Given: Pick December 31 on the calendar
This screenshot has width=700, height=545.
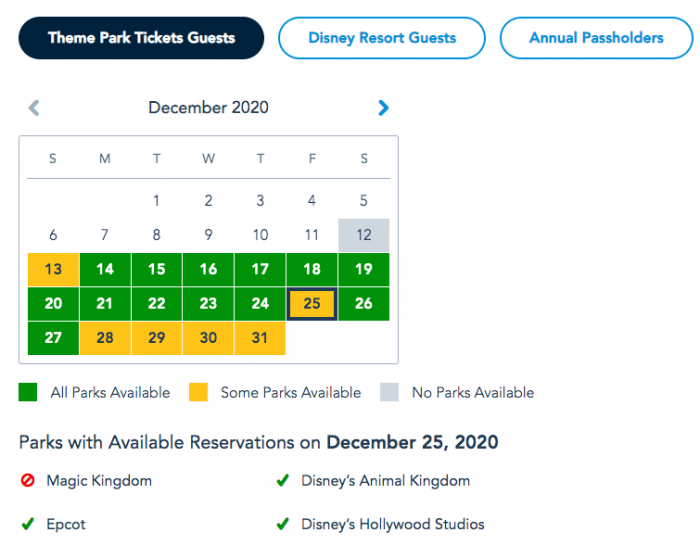Looking at the screenshot, I should click(x=260, y=337).
